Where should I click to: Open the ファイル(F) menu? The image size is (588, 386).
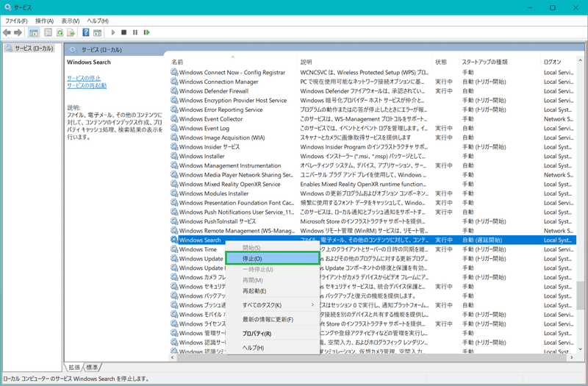(16, 21)
